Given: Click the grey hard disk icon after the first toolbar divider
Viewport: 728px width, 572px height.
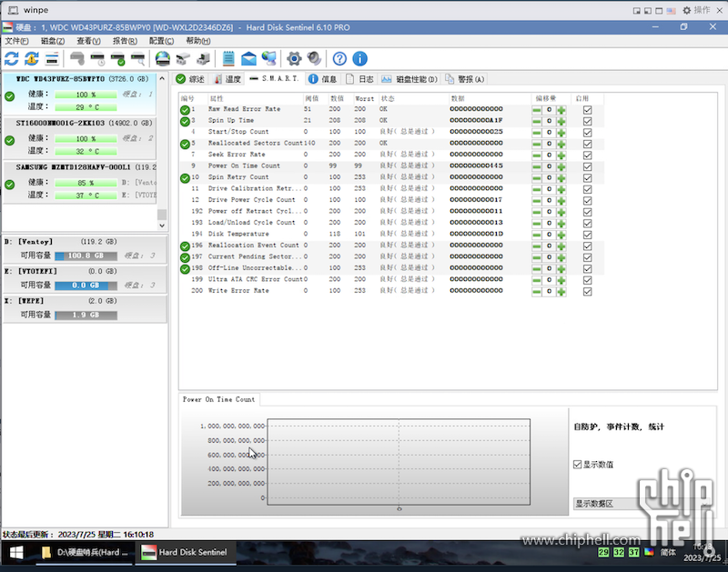Looking at the screenshot, I should tap(77, 59).
